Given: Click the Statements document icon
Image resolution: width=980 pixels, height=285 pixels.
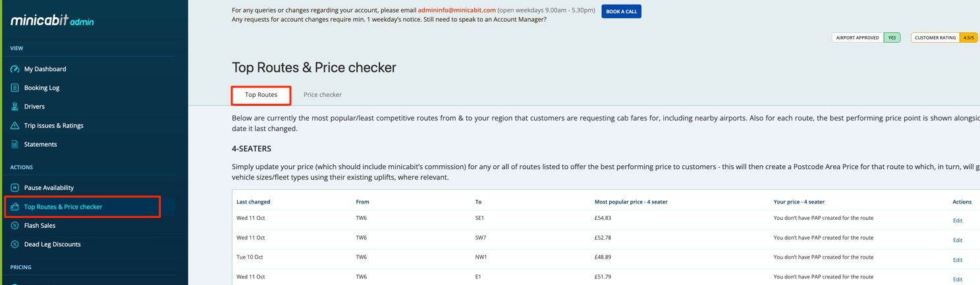Looking at the screenshot, I should (x=14, y=144).
